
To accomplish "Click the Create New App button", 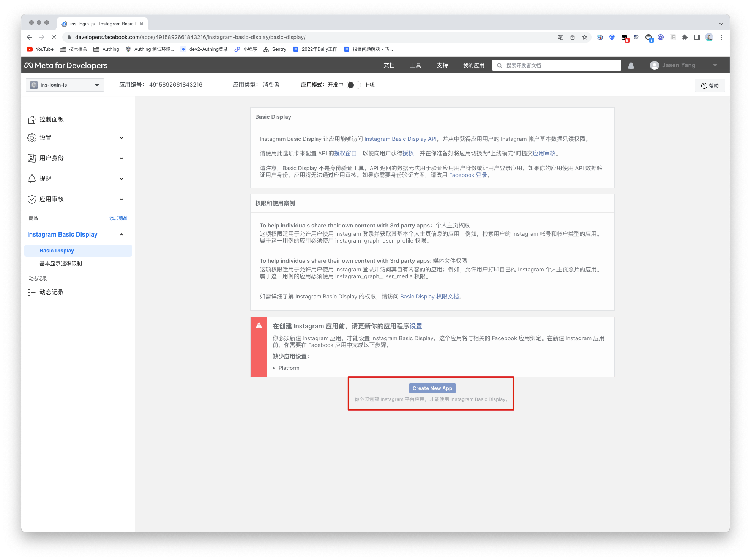I will 432,388.
